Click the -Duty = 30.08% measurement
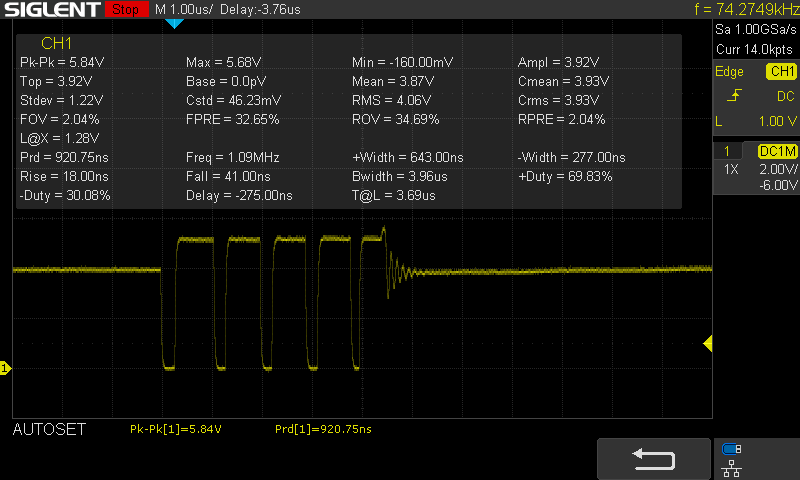Image resolution: width=800 pixels, height=480 pixels. [x=65, y=195]
